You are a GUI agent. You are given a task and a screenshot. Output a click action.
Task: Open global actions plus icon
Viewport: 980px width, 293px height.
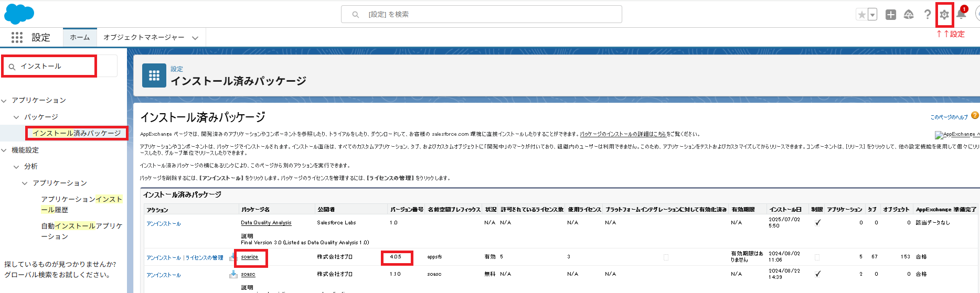891,15
